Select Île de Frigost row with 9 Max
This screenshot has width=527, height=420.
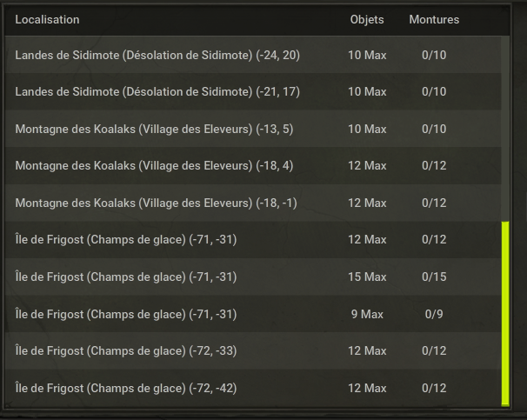[x=253, y=314]
